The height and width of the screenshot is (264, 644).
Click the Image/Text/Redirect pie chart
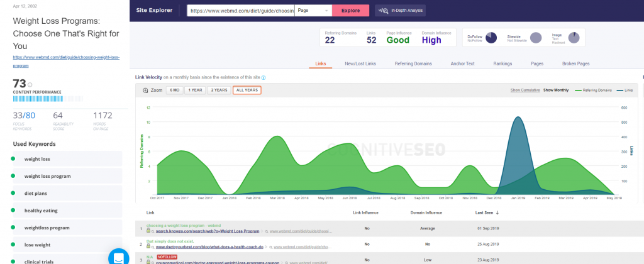tap(574, 38)
